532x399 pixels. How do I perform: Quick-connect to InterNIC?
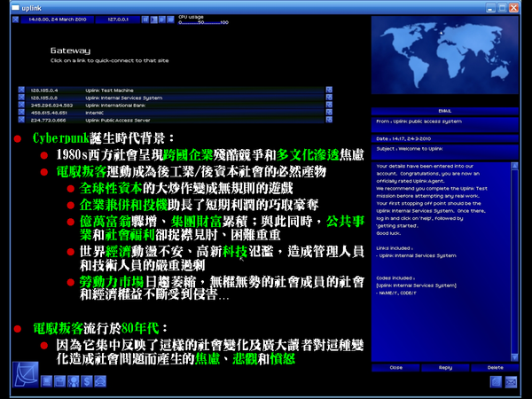[175, 113]
